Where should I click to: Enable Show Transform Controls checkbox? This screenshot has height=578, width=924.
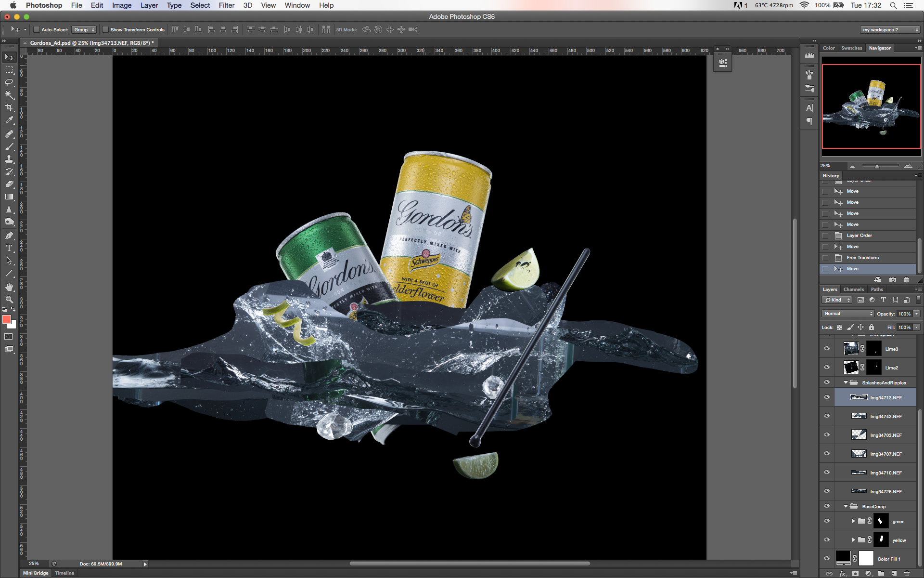click(x=105, y=29)
